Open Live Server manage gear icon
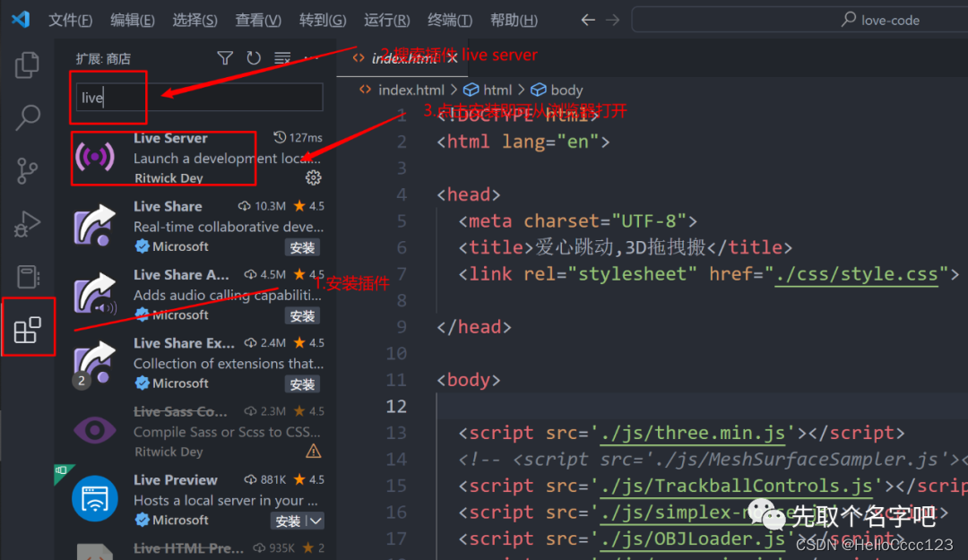 (x=313, y=177)
